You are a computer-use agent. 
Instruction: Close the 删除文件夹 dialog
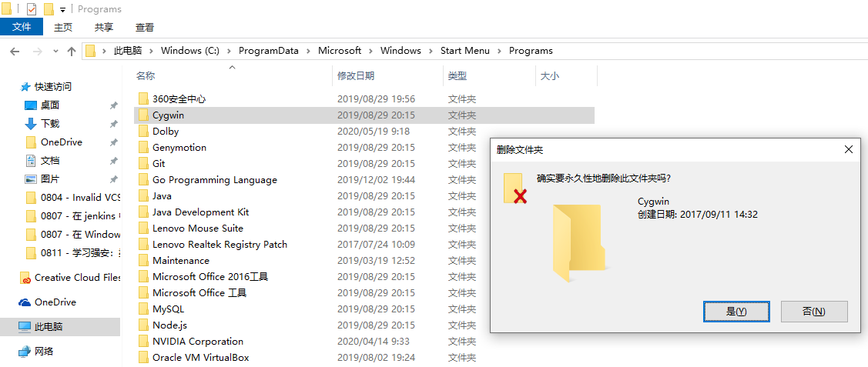pos(847,149)
